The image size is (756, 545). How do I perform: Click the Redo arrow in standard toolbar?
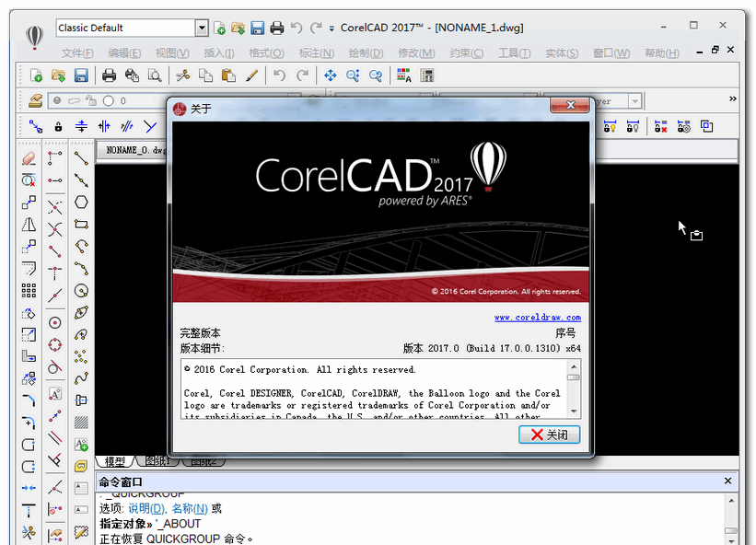pyautogui.click(x=302, y=75)
